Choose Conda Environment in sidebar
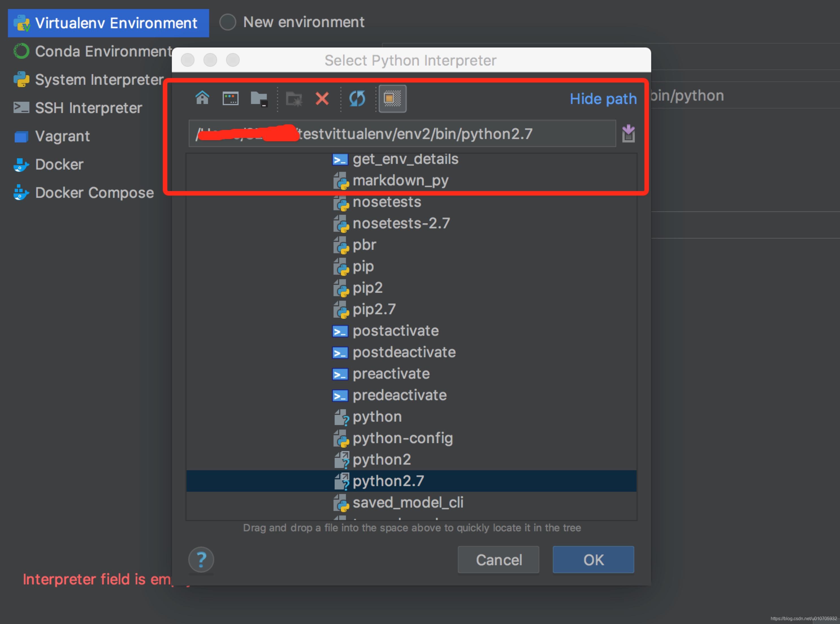Screen dimensions: 840x624 coord(93,51)
